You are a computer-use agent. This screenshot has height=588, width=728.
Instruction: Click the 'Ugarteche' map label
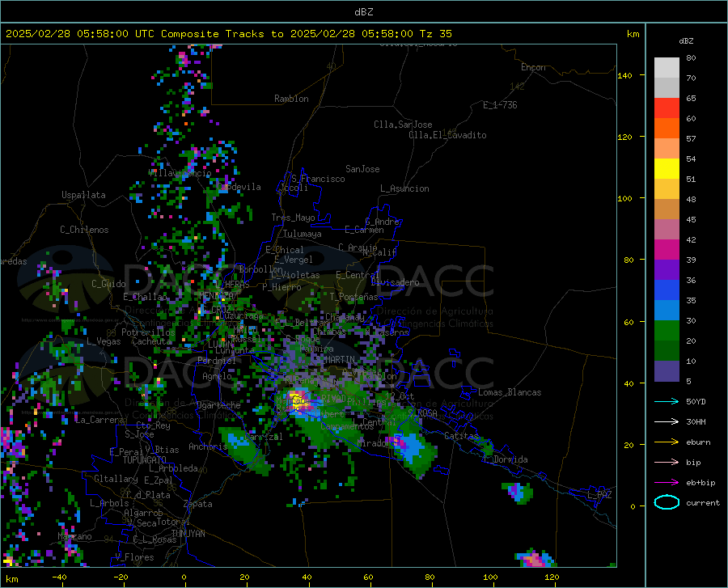tap(218, 405)
